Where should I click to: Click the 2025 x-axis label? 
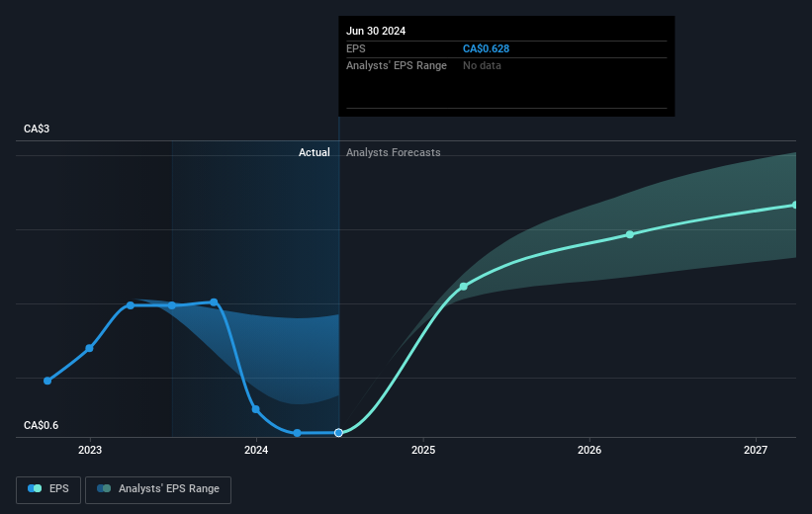pos(423,450)
